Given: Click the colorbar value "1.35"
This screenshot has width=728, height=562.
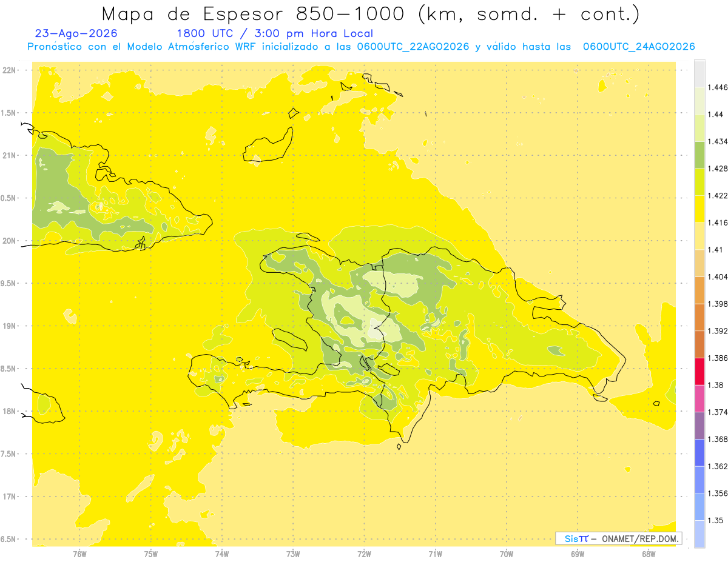Looking at the screenshot, I should coord(716,520).
